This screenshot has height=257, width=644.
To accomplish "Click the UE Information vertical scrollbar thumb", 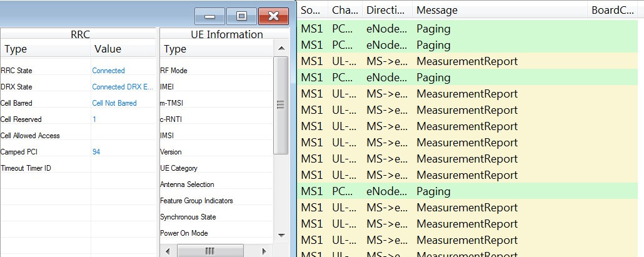I will pos(281,105).
